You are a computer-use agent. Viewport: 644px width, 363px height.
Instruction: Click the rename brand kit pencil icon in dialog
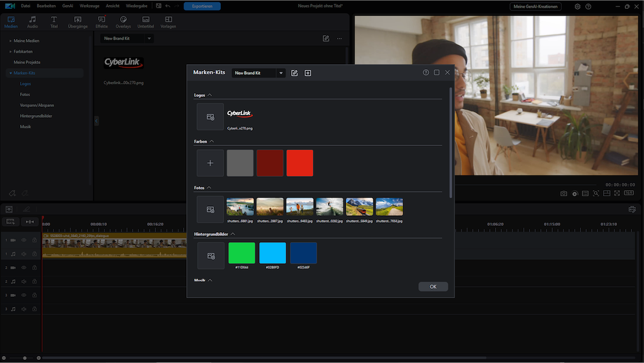pos(294,73)
